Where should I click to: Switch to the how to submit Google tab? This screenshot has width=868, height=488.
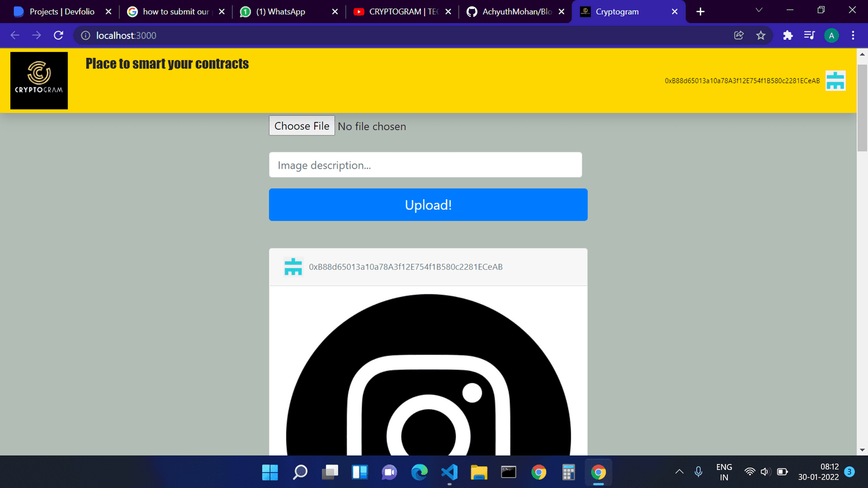point(175,11)
